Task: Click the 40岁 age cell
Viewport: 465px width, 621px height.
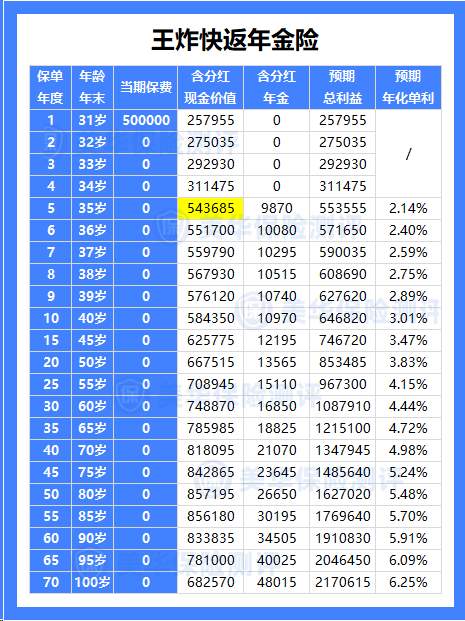Action: (x=92, y=318)
